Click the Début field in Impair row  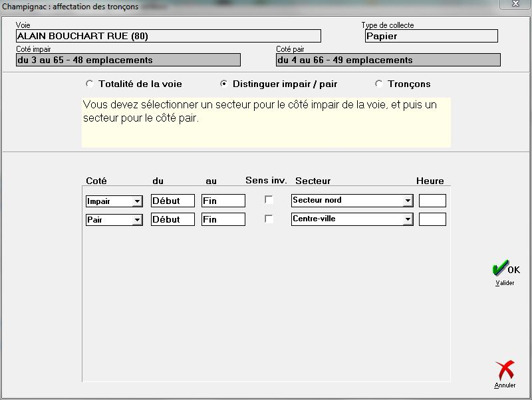172,201
